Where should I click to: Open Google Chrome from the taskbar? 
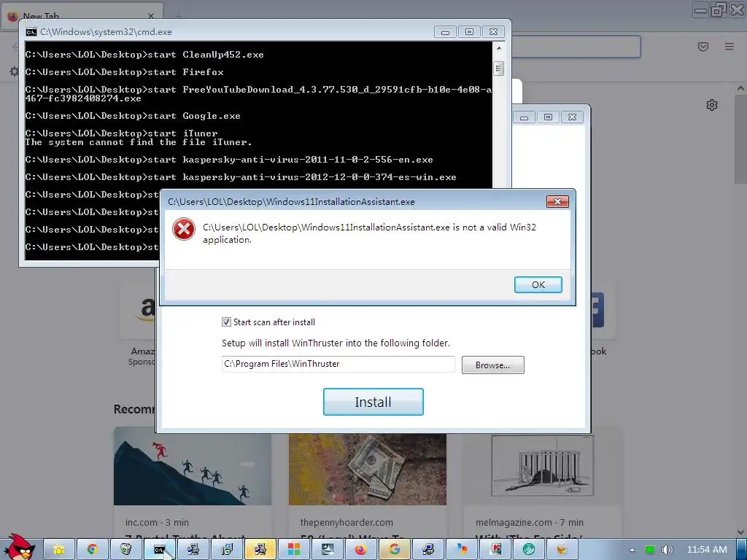coord(93,550)
